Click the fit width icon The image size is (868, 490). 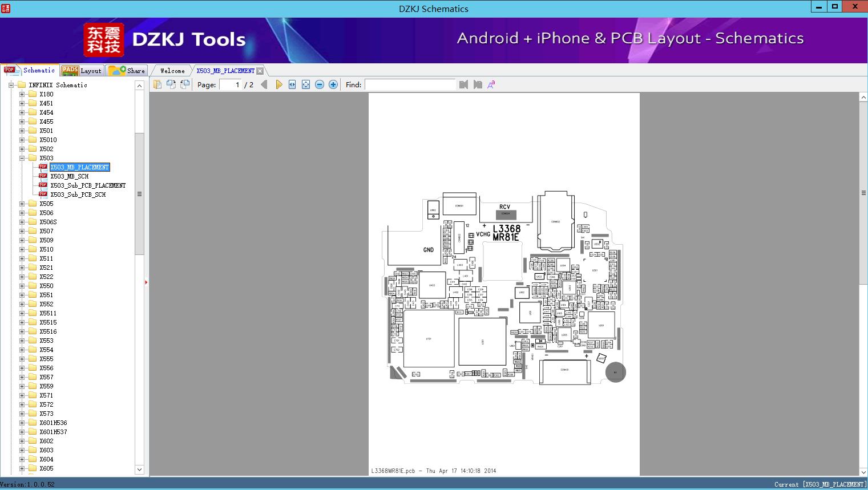click(x=292, y=84)
